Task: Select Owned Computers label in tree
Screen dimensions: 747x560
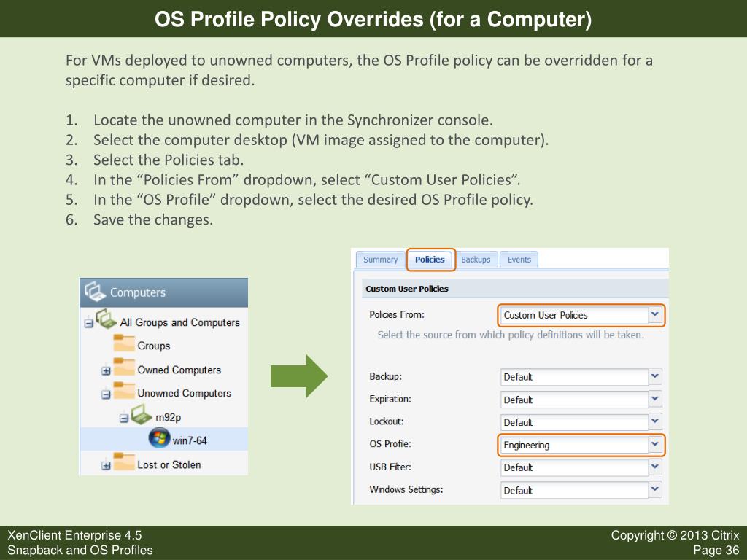Action: click(179, 370)
